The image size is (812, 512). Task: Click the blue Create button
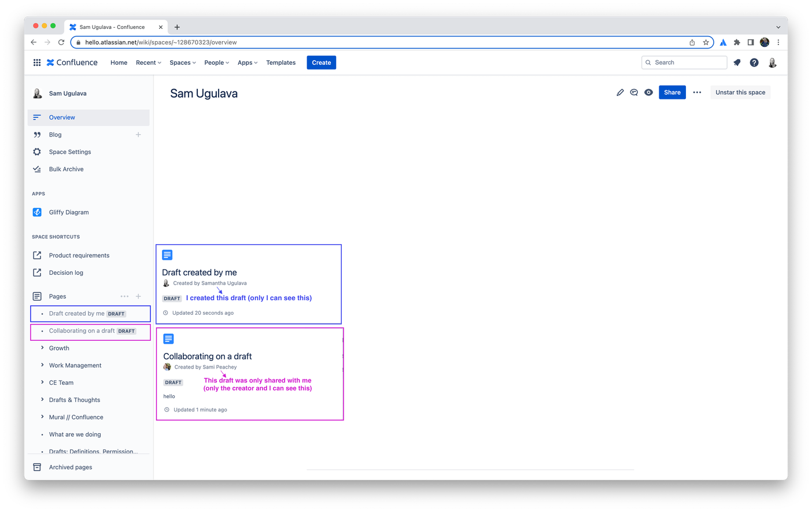click(x=322, y=62)
